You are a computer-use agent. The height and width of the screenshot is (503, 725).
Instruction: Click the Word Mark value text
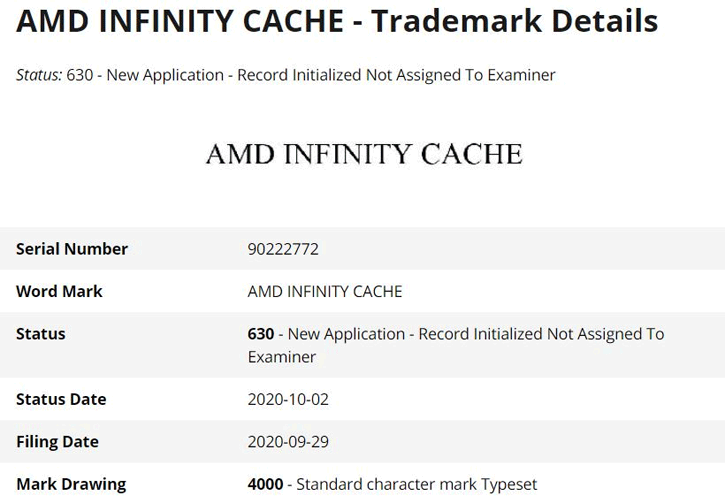coord(325,291)
